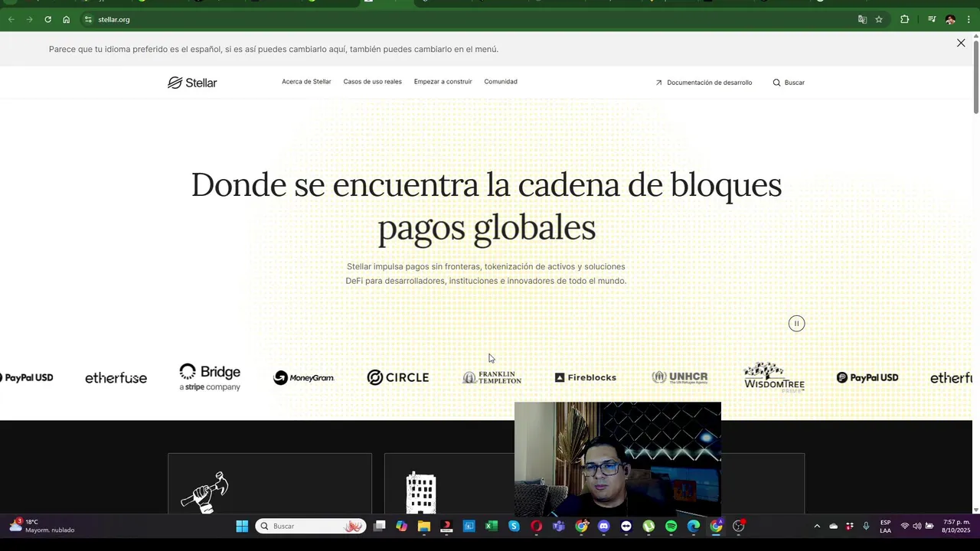This screenshot has width=980, height=551.
Task: Open Discord from the taskbar
Action: pyautogui.click(x=604, y=526)
